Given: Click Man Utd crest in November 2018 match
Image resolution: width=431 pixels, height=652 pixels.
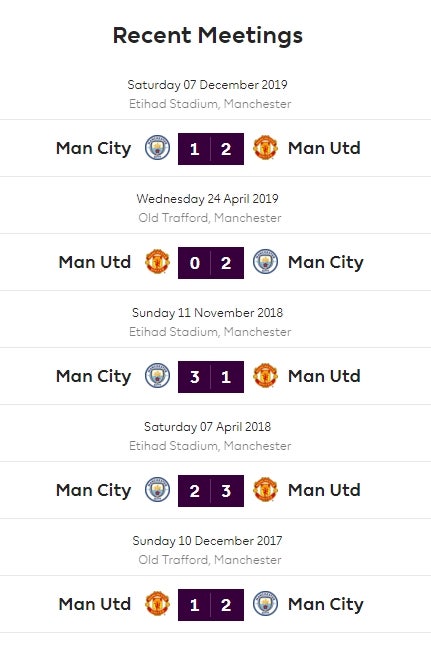Looking at the screenshot, I should point(265,376).
